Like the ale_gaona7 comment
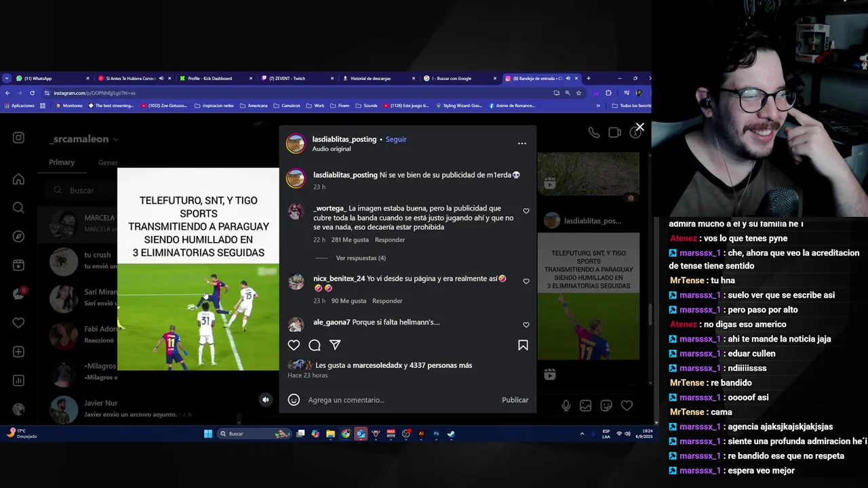Viewport: 868px width, 488px height. click(526, 325)
